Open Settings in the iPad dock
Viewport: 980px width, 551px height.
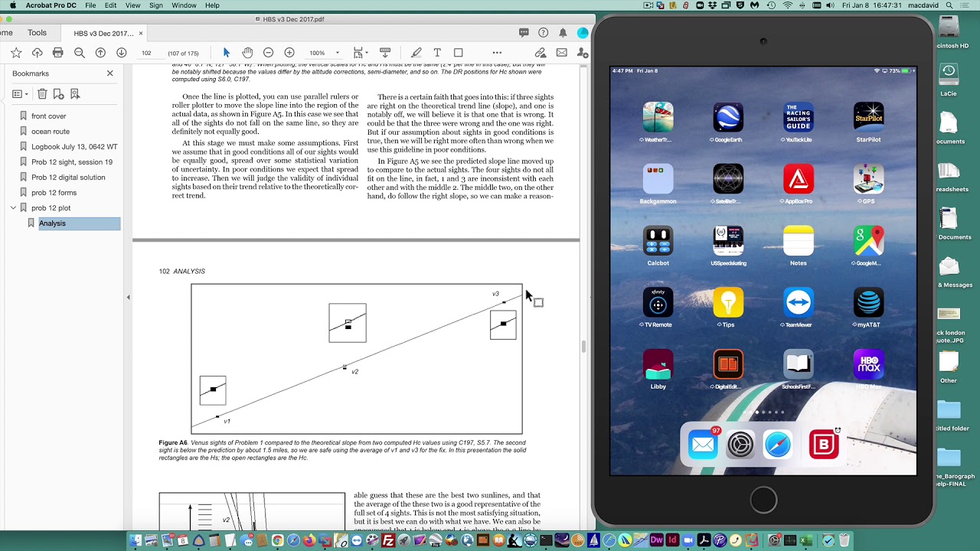coord(740,445)
